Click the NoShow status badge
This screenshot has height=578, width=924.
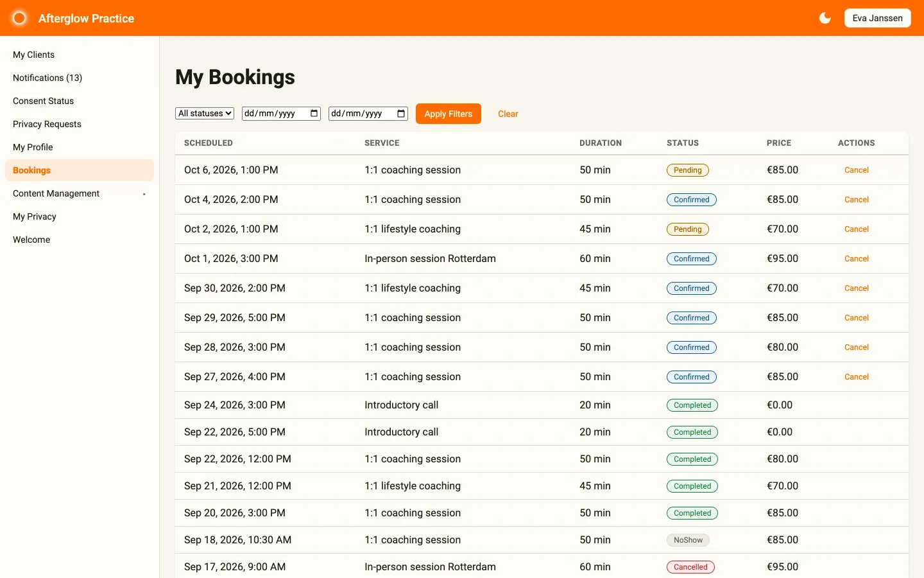click(688, 540)
